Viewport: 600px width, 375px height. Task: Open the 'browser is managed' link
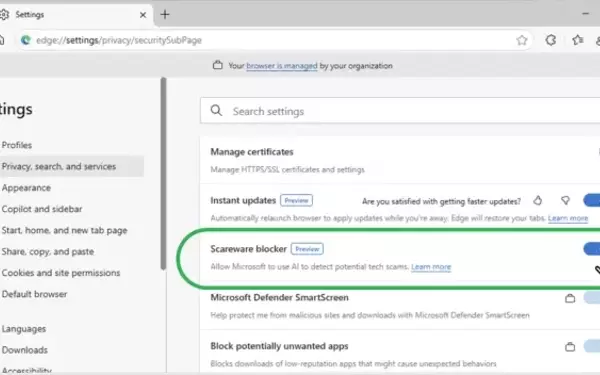tap(282, 66)
